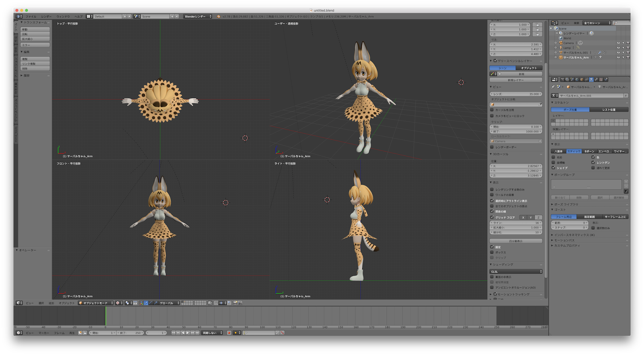Enable レンダリングする物のみ checkbox
644x355 pixels.
click(492, 189)
